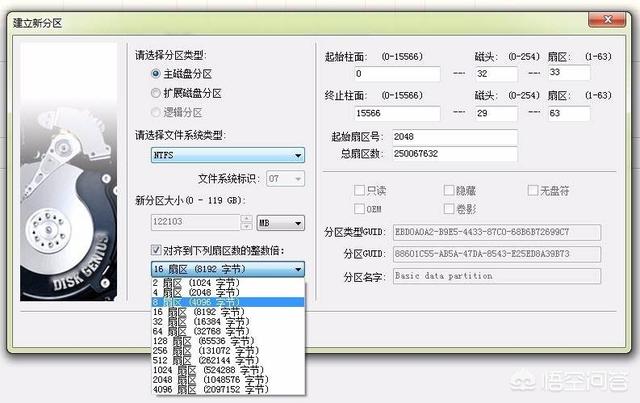Image resolution: width=640 pixels, height=403 pixels.
Task: Choose 4096 扇区 (2097152 字节) option
Action: click(x=228, y=390)
